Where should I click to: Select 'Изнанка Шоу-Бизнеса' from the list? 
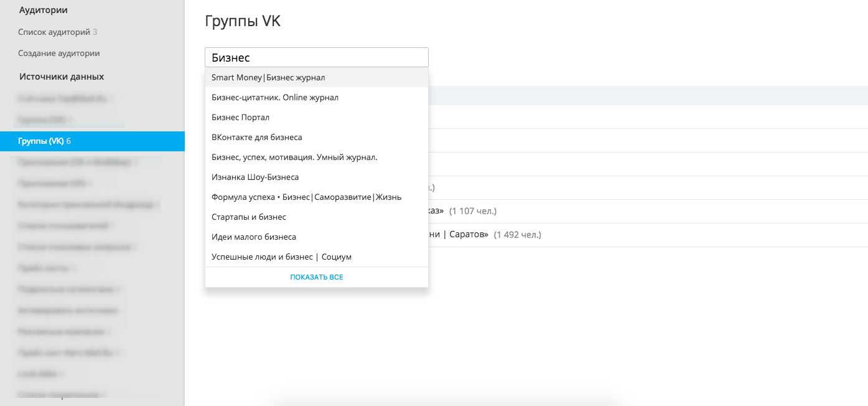255,177
